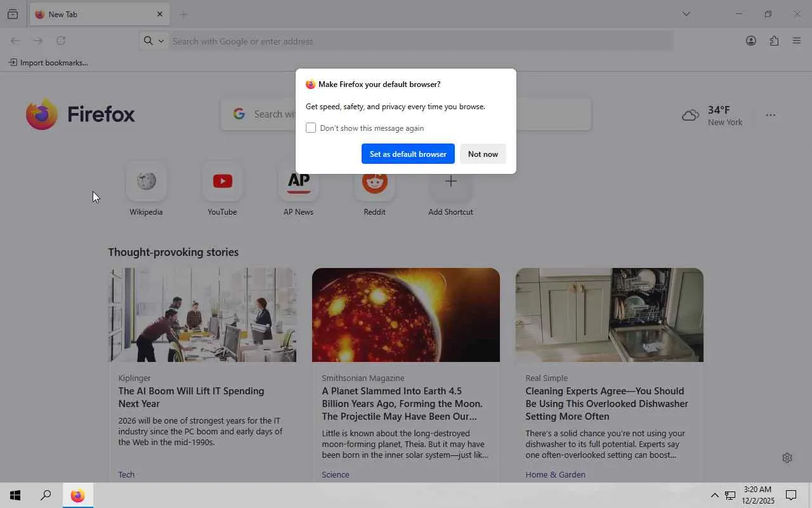Open the fiery planet story thumbnail
812x508 pixels.
coord(406,315)
